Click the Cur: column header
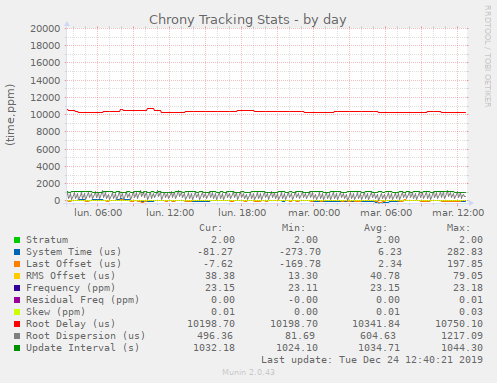The width and height of the screenshot is (497, 383). [x=211, y=228]
